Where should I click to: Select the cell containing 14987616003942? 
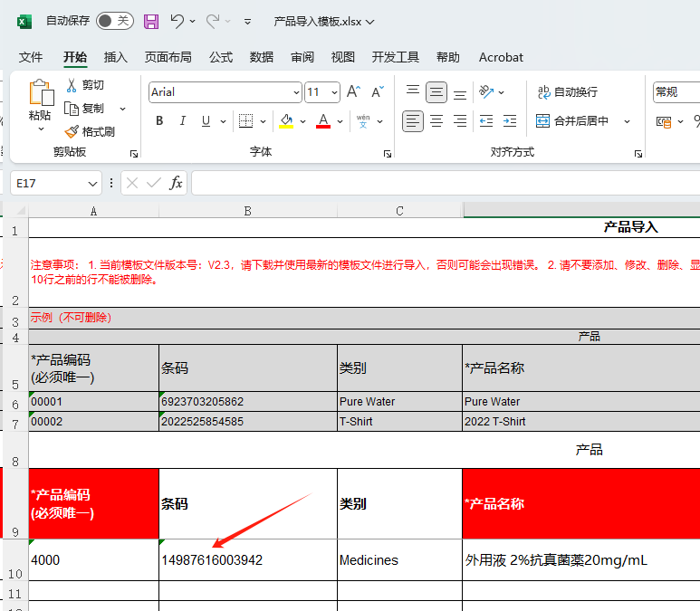(248, 560)
